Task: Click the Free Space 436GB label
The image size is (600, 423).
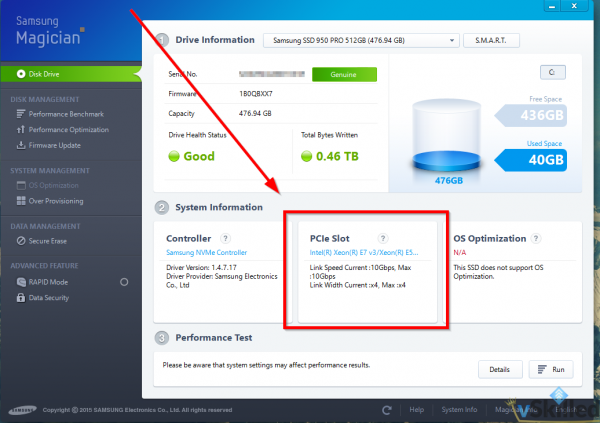Action: (x=530, y=115)
